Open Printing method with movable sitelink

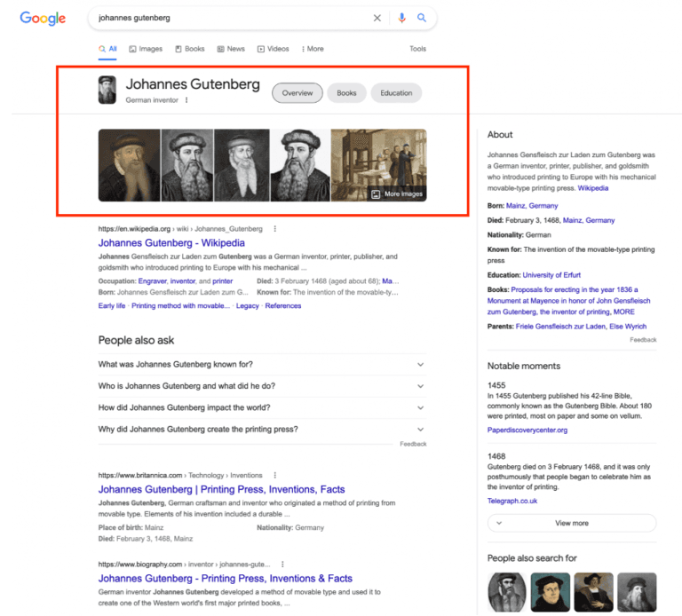180,305
